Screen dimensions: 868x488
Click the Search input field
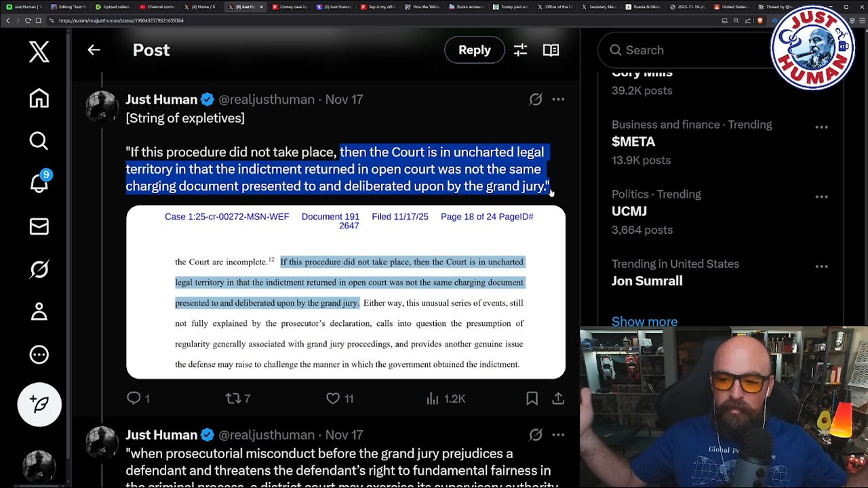pos(685,50)
